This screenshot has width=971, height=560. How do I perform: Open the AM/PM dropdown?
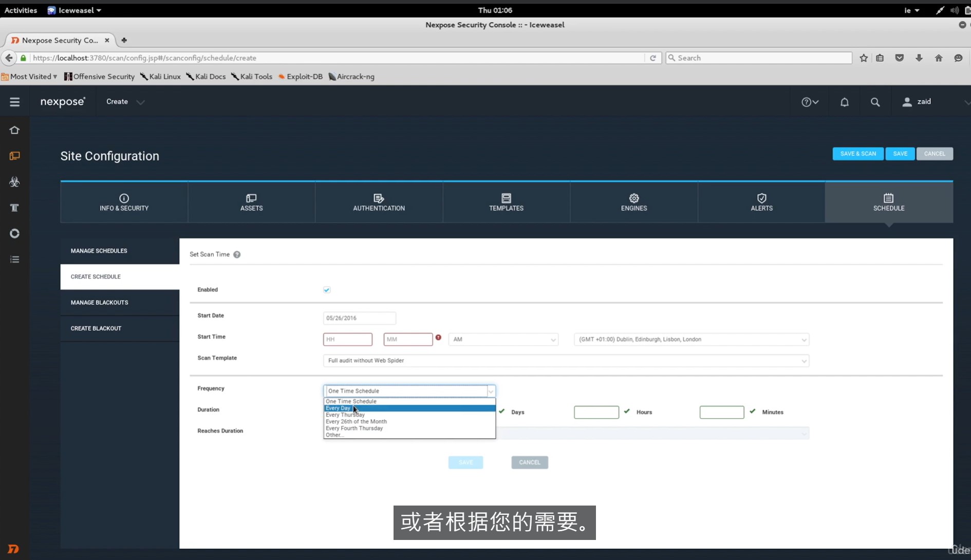coord(503,340)
